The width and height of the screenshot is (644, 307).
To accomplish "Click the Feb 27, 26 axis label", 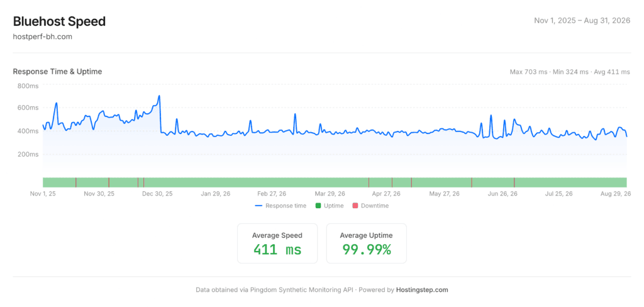I will [x=272, y=194].
